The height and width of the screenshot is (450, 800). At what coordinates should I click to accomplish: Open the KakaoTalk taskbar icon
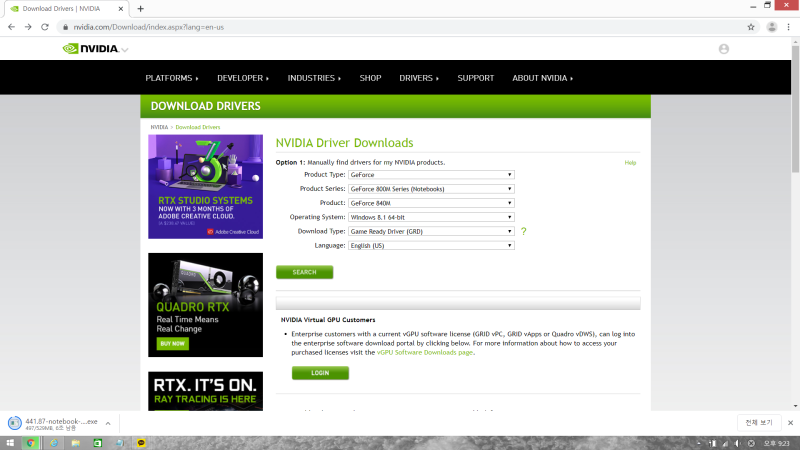(141, 443)
